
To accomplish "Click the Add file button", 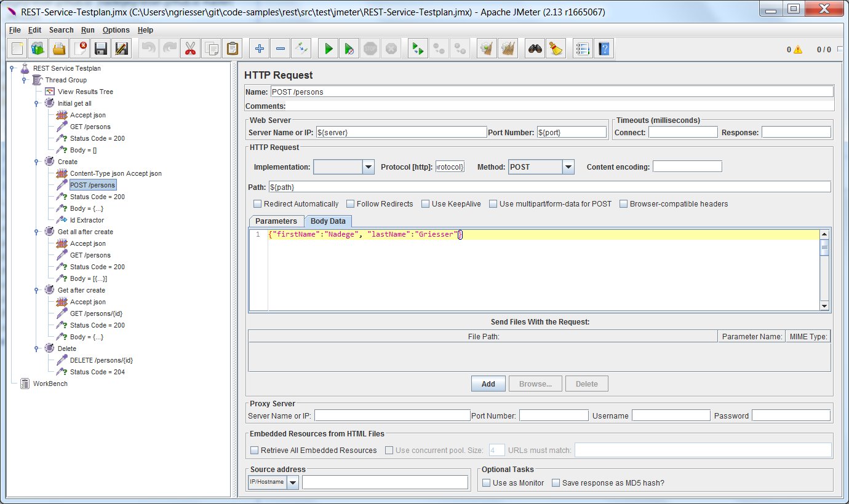I will tap(488, 384).
